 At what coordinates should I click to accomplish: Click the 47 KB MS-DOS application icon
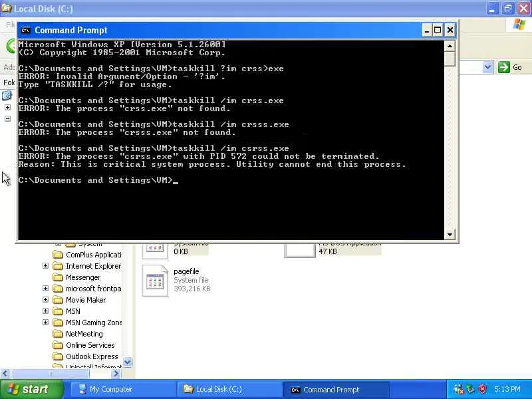coord(300,251)
